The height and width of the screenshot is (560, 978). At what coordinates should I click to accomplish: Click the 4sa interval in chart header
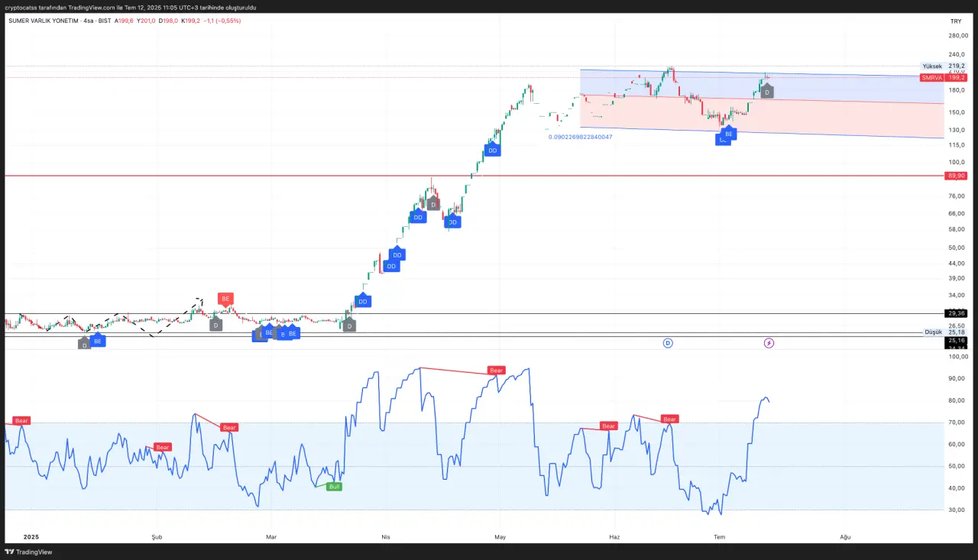click(x=90, y=21)
